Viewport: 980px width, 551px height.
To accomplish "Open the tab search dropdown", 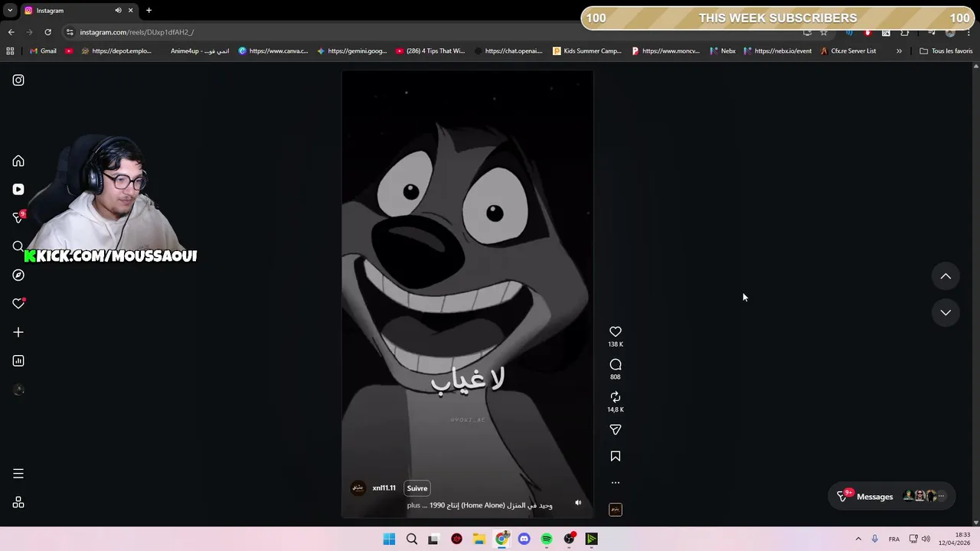I will pos(10,11).
